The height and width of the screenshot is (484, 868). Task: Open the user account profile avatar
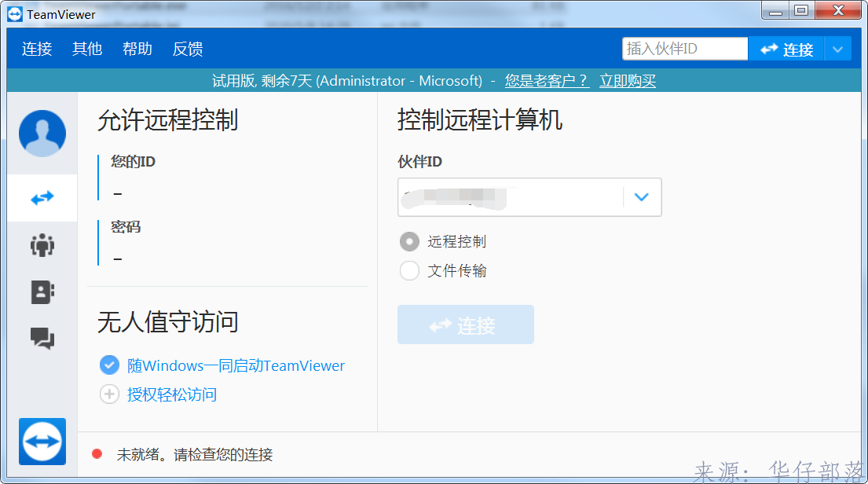[42, 133]
